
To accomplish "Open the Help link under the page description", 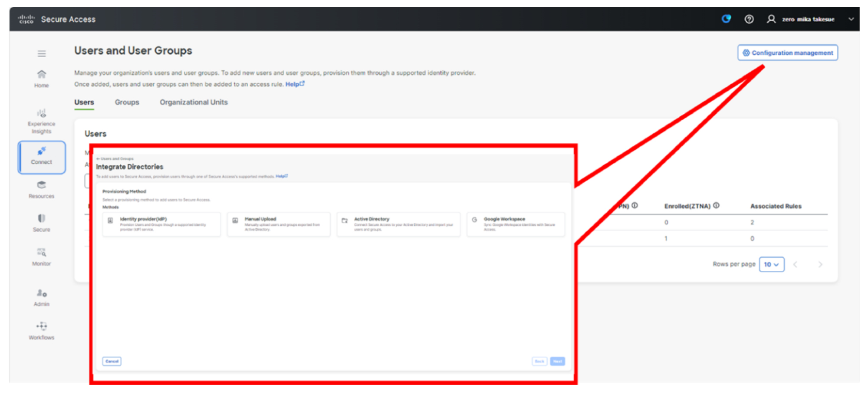I will tap(292, 84).
